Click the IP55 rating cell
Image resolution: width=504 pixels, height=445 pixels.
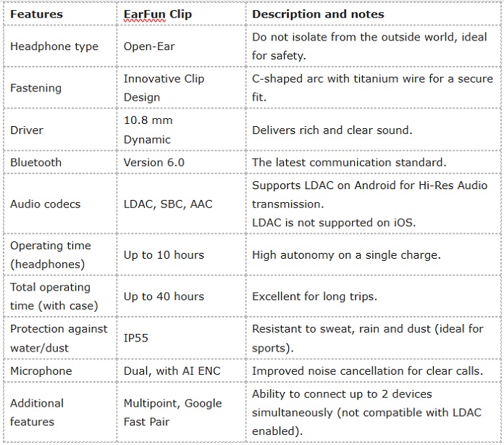pos(181,338)
